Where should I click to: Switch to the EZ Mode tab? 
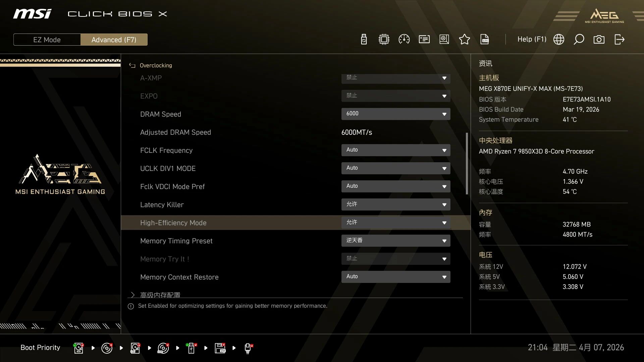point(47,40)
